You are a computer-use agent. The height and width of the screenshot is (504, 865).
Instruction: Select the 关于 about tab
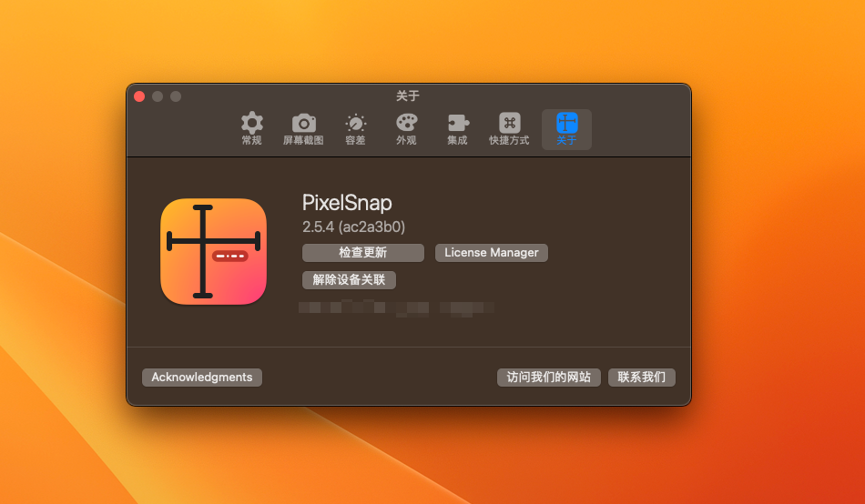coord(566,129)
